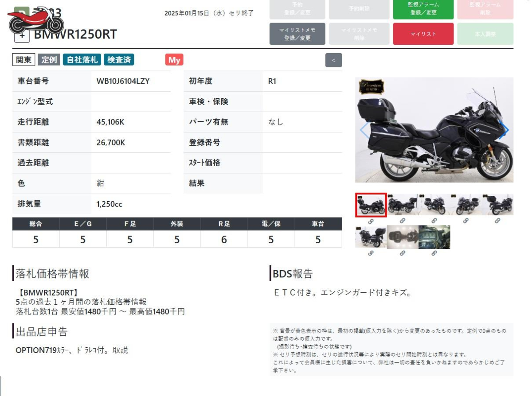
Task: Show the previous photo with the left arrow
Action: pyautogui.click(x=364, y=130)
